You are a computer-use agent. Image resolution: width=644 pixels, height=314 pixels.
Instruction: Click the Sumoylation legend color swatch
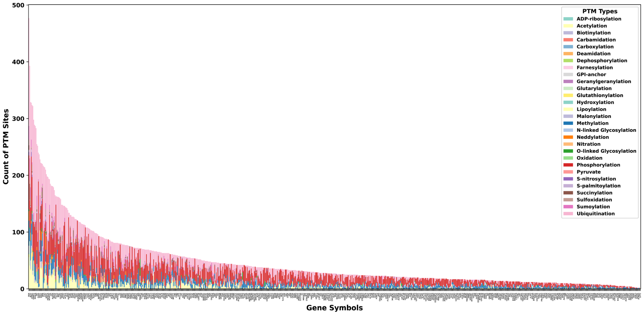coord(568,207)
